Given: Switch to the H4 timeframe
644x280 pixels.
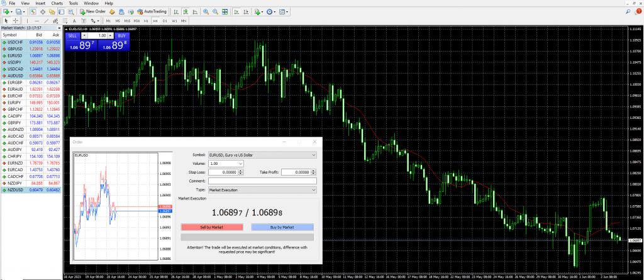Looking at the screenshot, I should click(x=157, y=20).
